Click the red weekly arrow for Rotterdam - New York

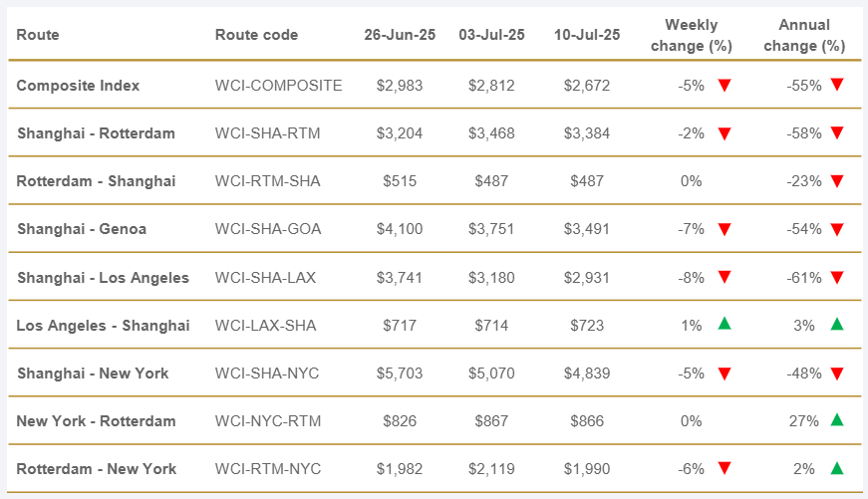(724, 469)
